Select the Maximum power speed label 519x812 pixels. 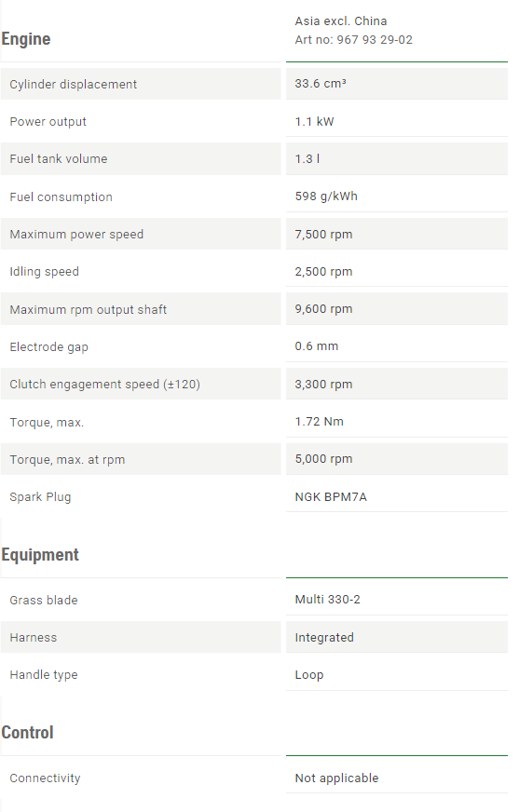coord(76,234)
